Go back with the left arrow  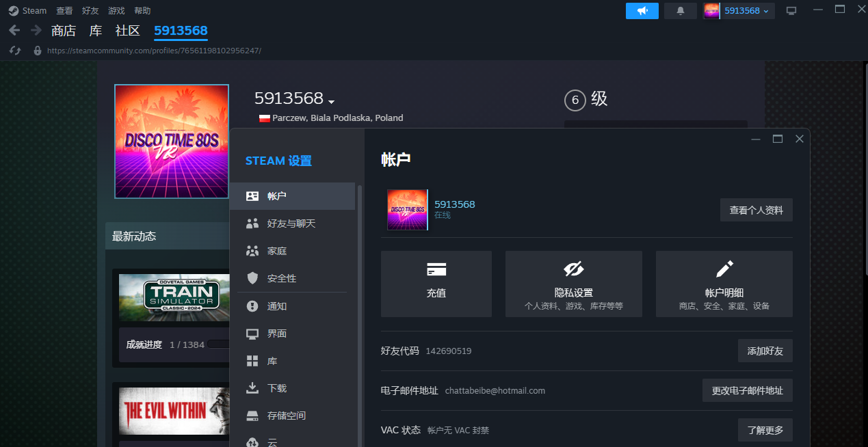tap(14, 31)
